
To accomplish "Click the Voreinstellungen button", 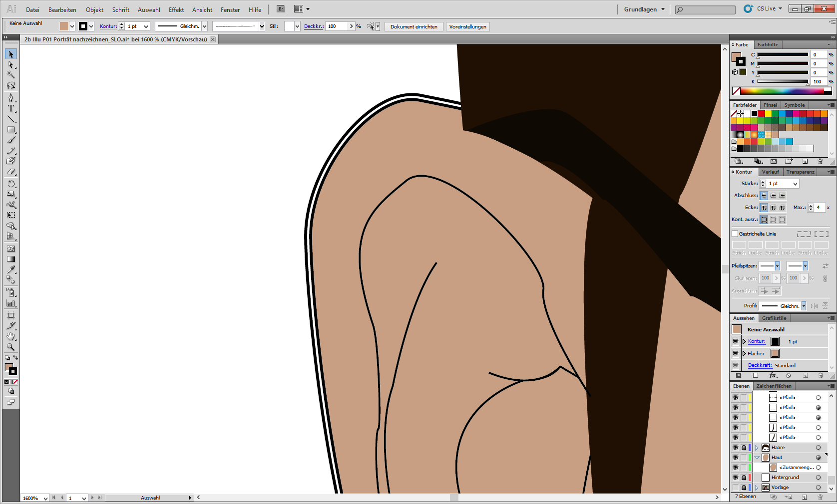I will [467, 26].
